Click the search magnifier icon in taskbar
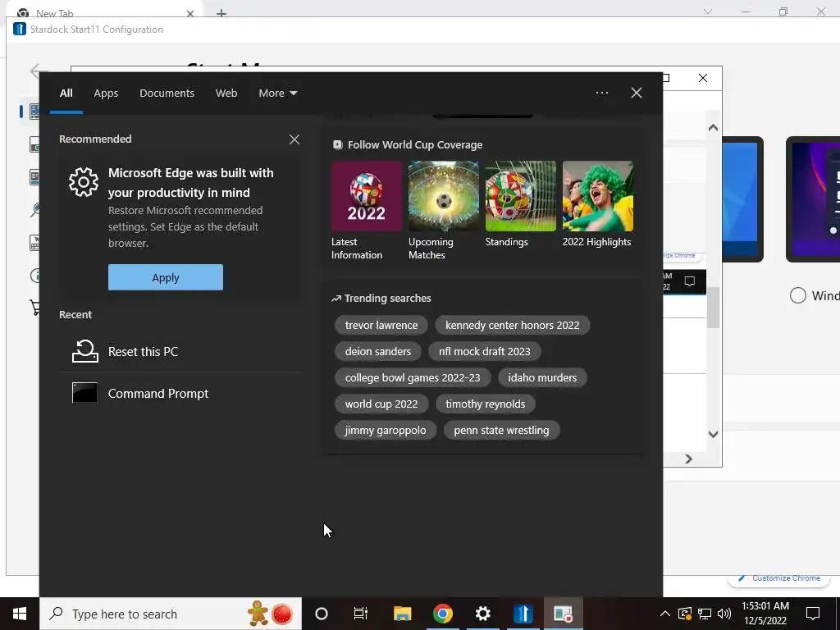Image resolution: width=840 pixels, height=630 pixels. pos(56,614)
